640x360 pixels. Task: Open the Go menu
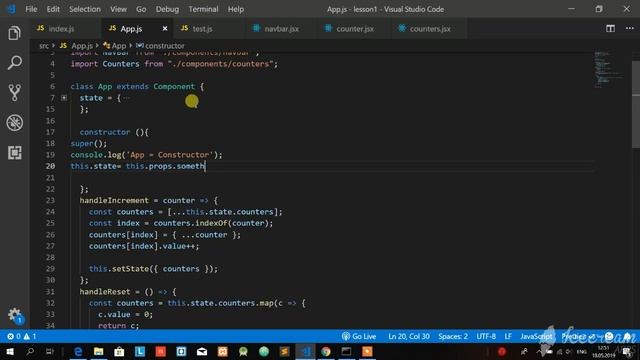tap(141, 9)
